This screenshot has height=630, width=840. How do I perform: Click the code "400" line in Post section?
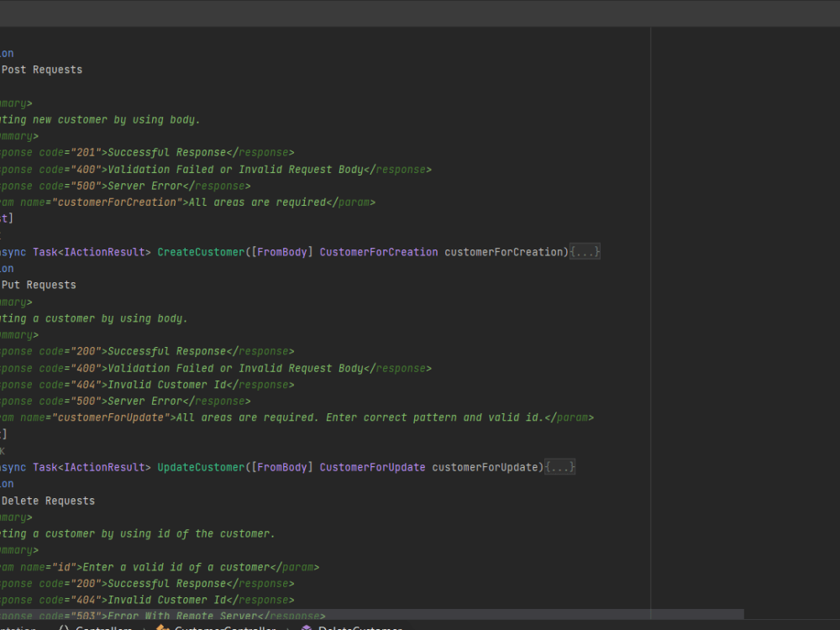(216, 170)
